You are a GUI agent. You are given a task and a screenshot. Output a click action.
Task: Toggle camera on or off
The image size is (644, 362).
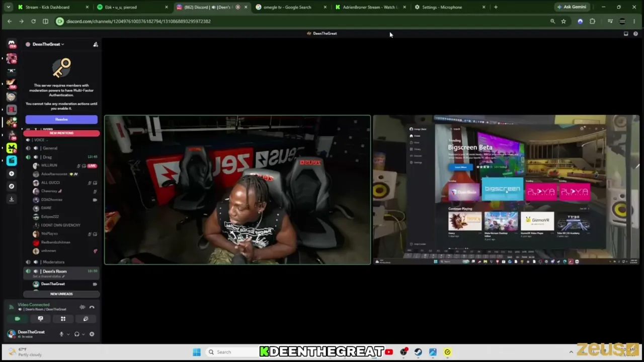[x=18, y=319]
